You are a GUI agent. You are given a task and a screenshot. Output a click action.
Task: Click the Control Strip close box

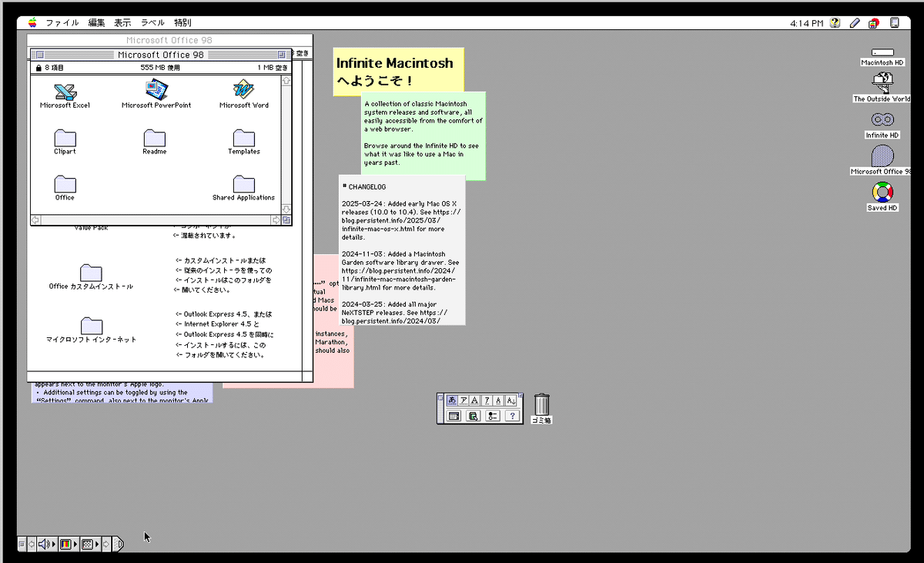click(22, 544)
